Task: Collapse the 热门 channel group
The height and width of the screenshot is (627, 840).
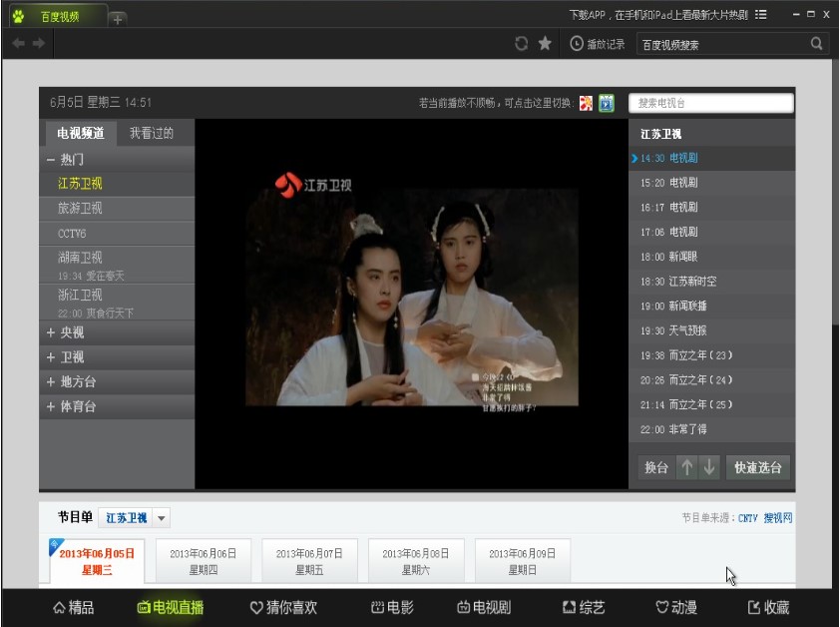Action: point(117,160)
